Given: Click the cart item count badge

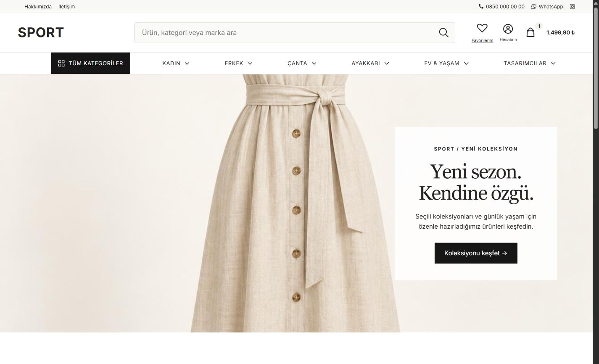Looking at the screenshot, I should tap(539, 26).
